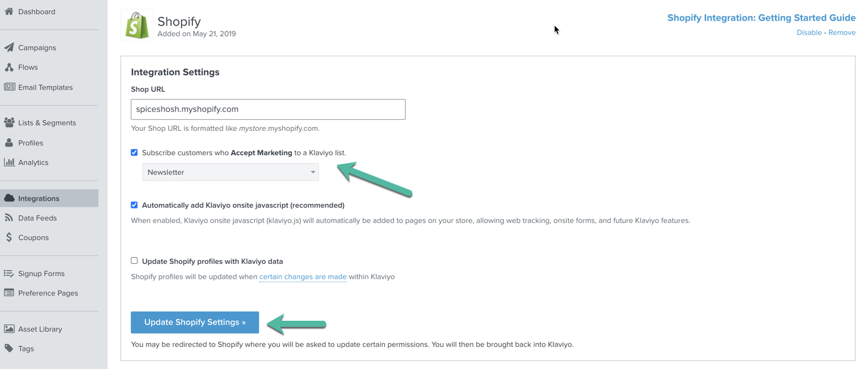
Task: Click the Remove integration link
Action: click(x=842, y=32)
